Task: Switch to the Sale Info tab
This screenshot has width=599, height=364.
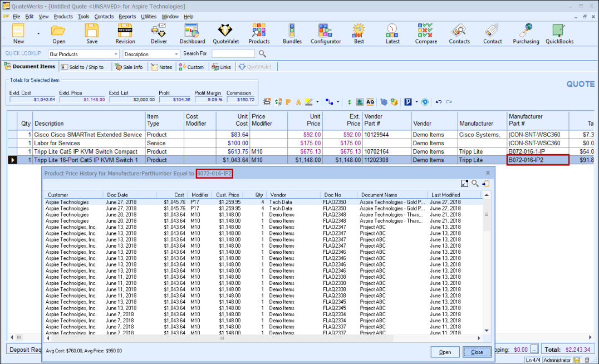Action: pos(129,67)
